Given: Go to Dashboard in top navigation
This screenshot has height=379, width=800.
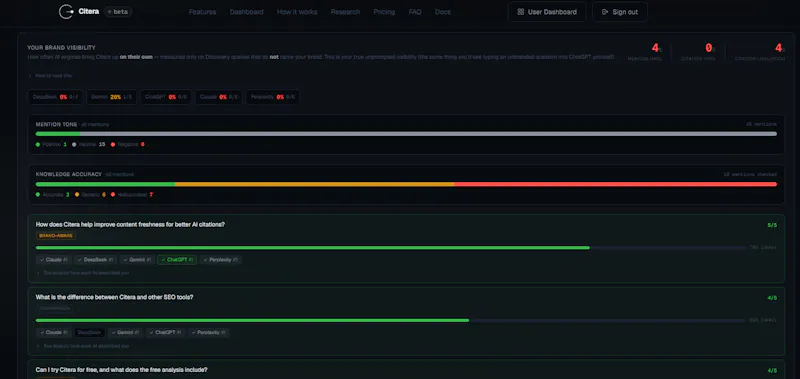Looking at the screenshot, I should click(x=246, y=12).
